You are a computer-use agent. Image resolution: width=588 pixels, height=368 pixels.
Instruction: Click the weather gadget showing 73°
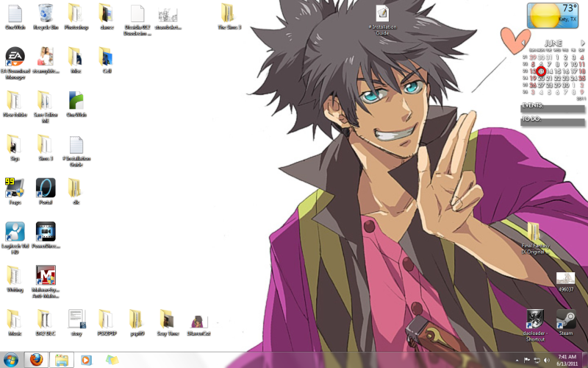click(x=556, y=14)
